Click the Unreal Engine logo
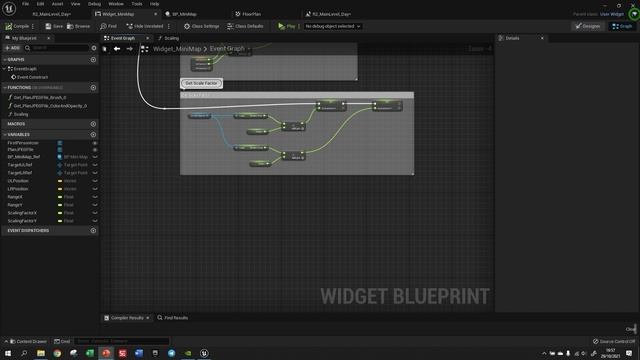 click(x=9, y=8)
